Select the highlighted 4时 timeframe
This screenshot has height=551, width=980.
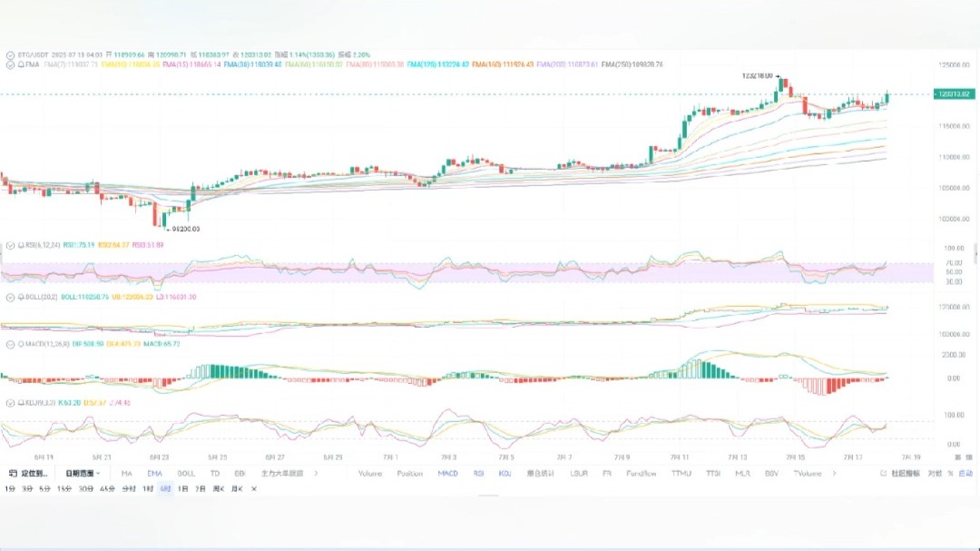[x=166, y=489]
